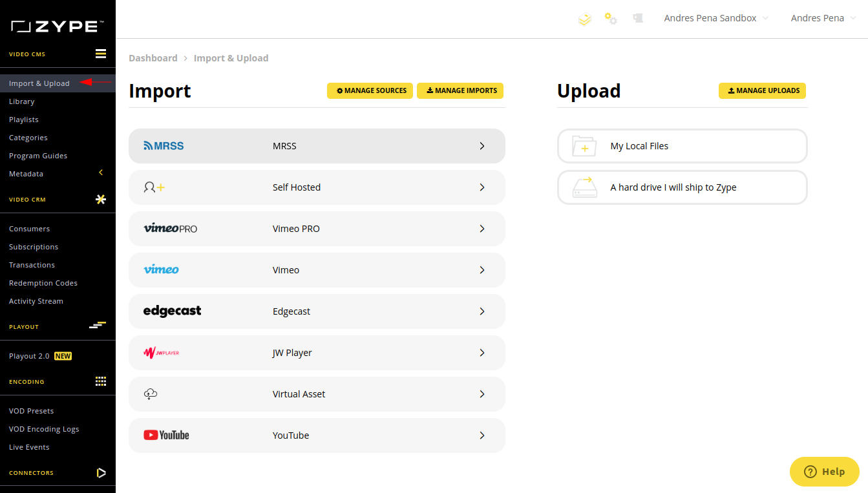The height and width of the screenshot is (493, 868).
Task: Click the Import & Upload breadcrumb
Action: coord(231,58)
